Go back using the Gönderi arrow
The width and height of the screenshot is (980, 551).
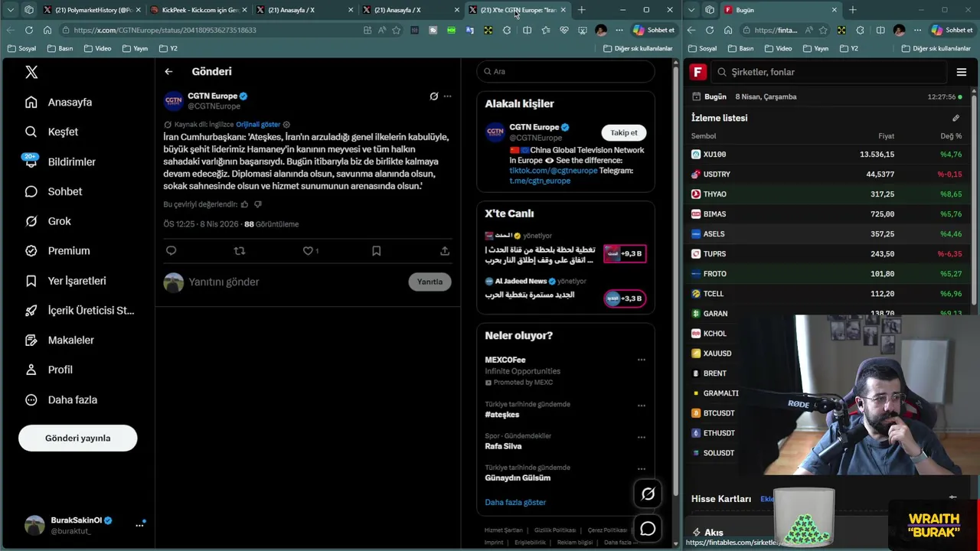[x=168, y=71]
